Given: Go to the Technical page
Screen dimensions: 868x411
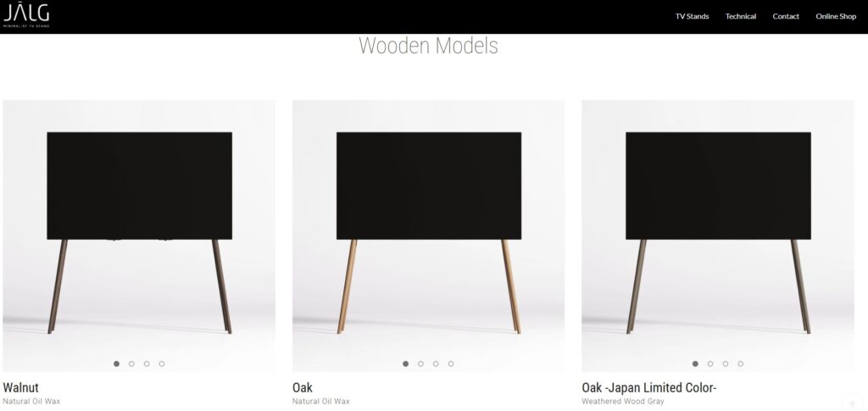Looking at the screenshot, I should (x=741, y=17).
